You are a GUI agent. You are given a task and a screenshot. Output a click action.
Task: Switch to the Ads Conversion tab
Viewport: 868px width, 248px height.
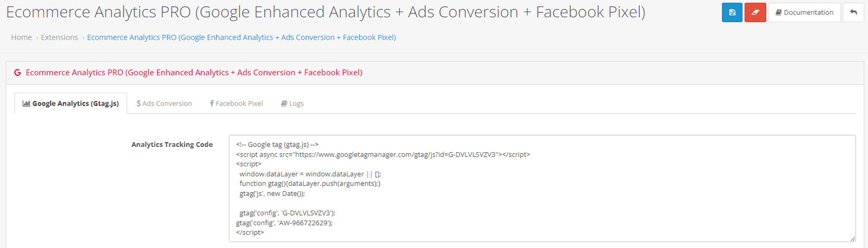164,103
